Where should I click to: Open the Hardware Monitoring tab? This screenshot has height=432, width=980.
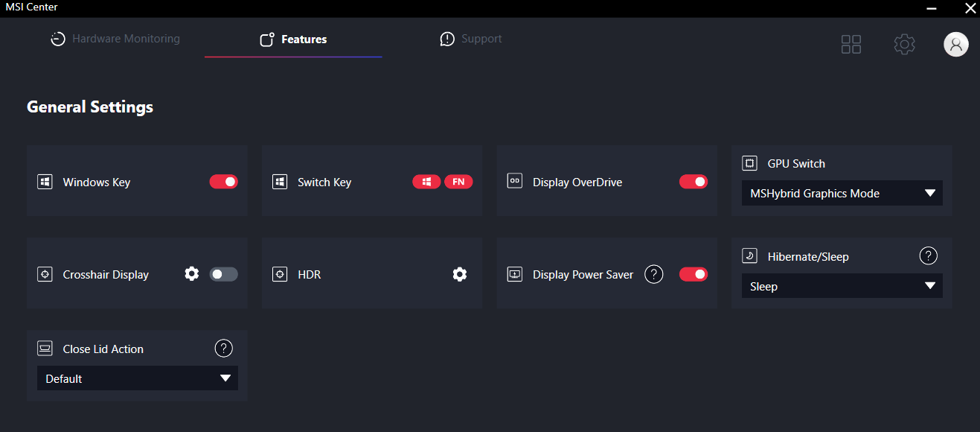point(115,39)
